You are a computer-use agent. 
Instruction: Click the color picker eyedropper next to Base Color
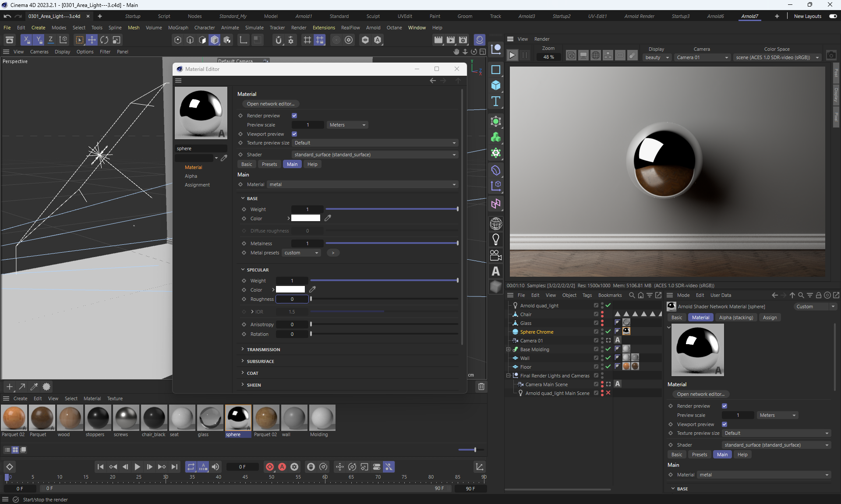pos(328,218)
